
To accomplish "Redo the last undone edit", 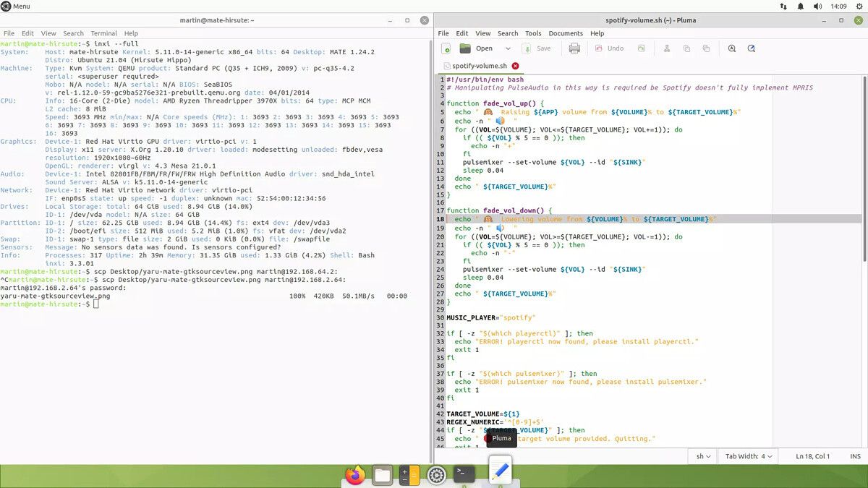I will pos(640,48).
